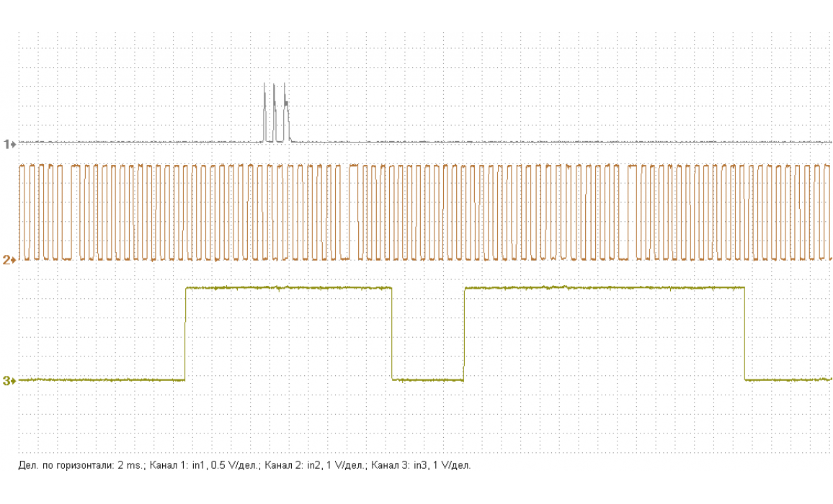The width and height of the screenshot is (833, 504).
Task: Click the 'Канал 2: in2, 1 V/дел.' label
Action: pos(315,466)
